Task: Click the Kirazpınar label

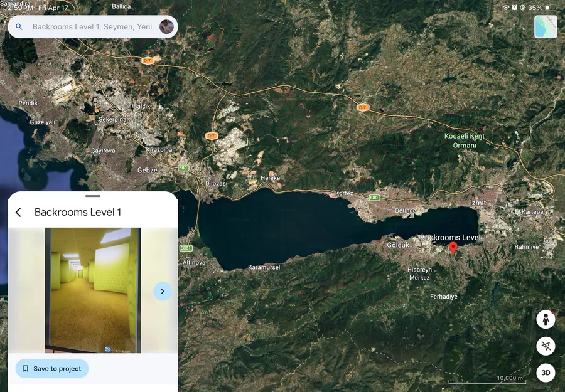Action: (160, 149)
